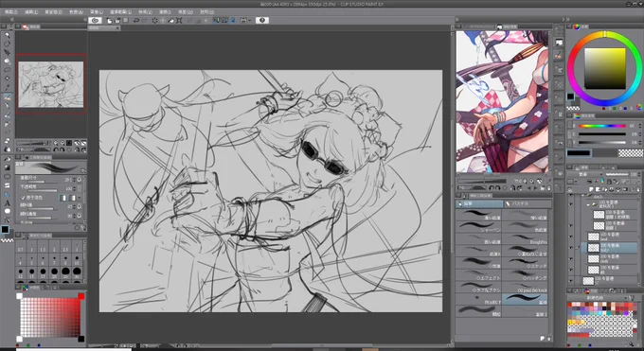
Task: Click the Undo arrow icon
Action: point(136,20)
